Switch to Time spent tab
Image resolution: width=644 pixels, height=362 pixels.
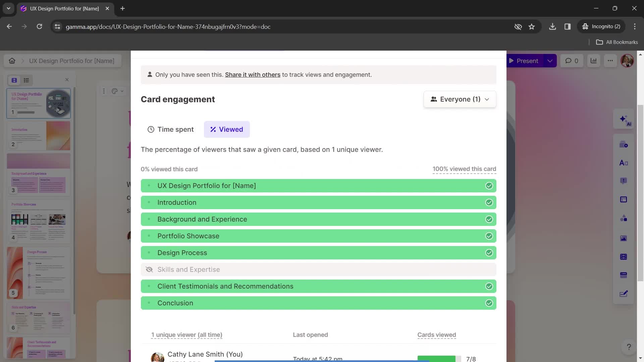pos(171,129)
